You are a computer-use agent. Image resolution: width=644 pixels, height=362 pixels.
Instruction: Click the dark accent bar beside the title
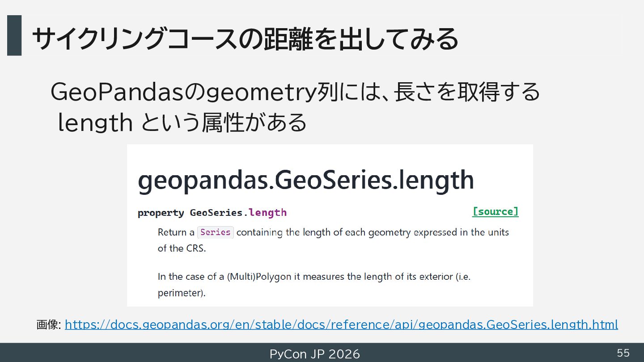(14, 35)
